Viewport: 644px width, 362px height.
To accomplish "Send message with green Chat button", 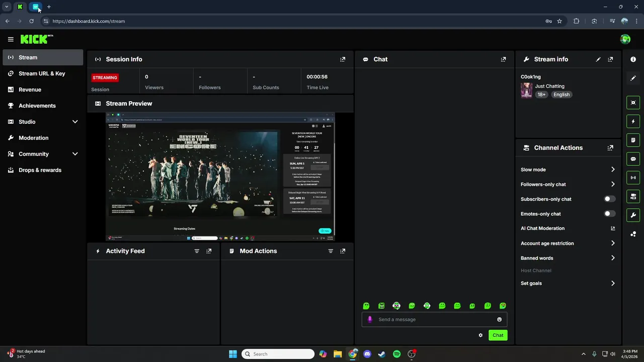I will 498,335.
